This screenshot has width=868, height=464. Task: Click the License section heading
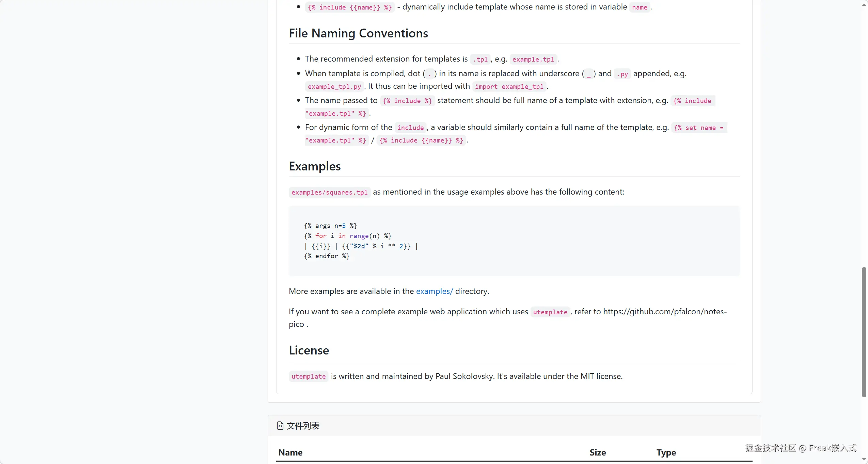[x=309, y=350]
